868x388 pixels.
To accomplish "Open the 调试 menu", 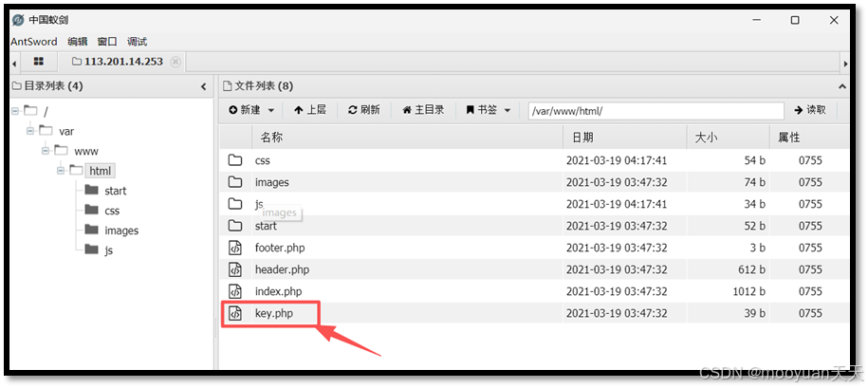I will [138, 42].
